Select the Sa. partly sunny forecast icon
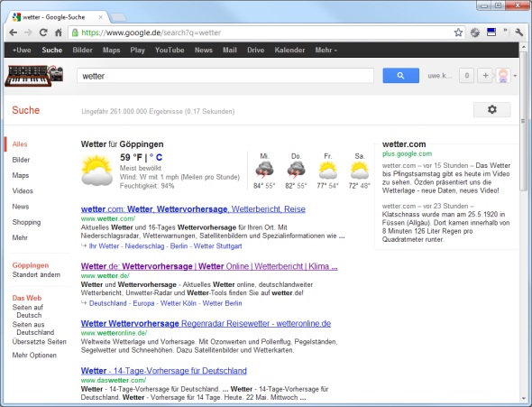 [x=359, y=170]
